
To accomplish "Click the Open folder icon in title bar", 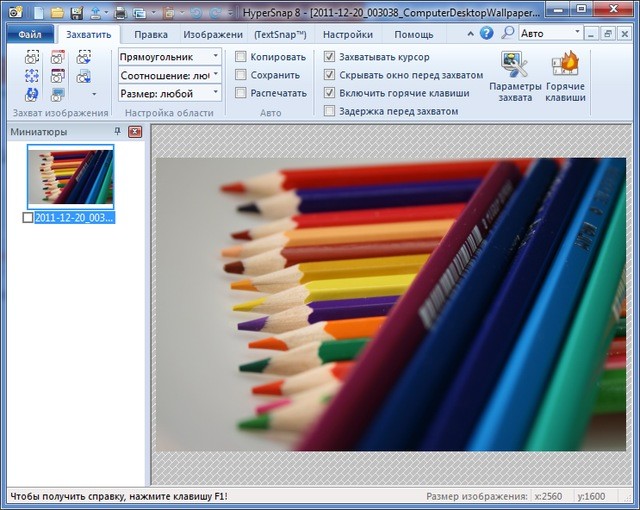I will click(59, 13).
